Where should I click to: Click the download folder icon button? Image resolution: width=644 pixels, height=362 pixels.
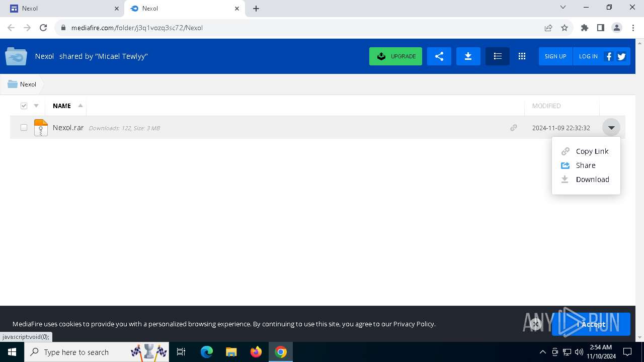(468, 56)
